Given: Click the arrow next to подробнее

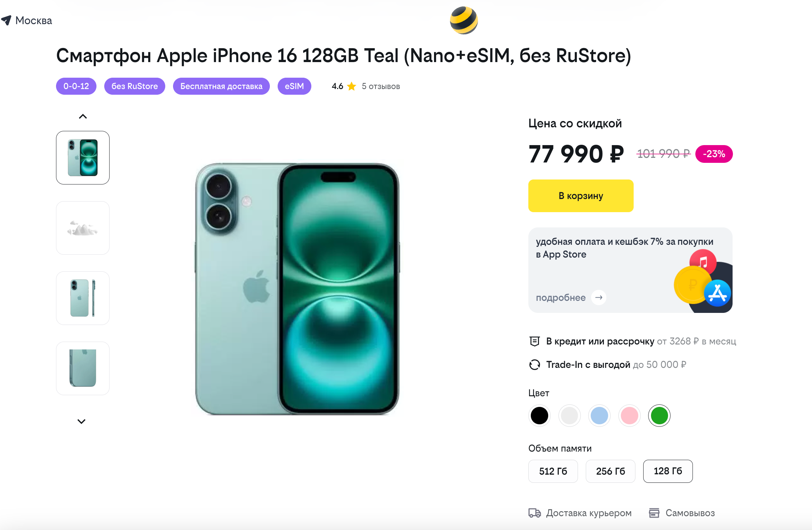Looking at the screenshot, I should (x=599, y=298).
